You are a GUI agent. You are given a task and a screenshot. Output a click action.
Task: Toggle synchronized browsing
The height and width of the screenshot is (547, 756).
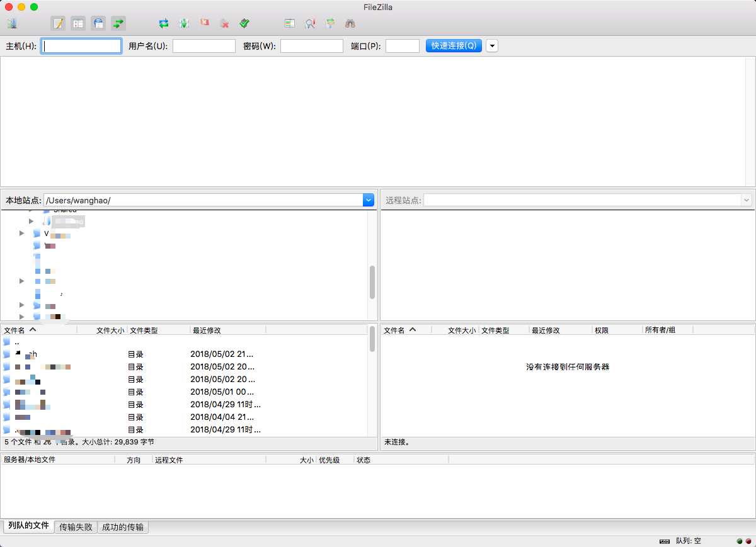[330, 24]
